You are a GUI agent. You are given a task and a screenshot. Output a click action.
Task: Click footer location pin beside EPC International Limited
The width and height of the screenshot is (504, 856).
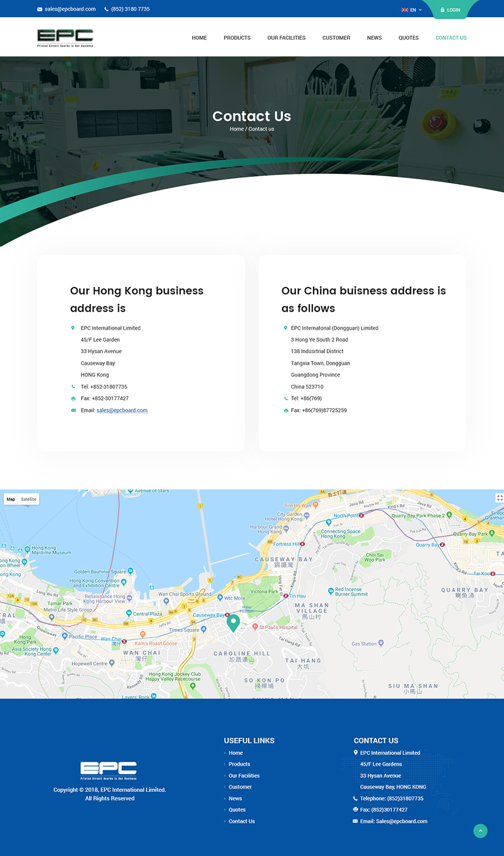click(x=356, y=753)
